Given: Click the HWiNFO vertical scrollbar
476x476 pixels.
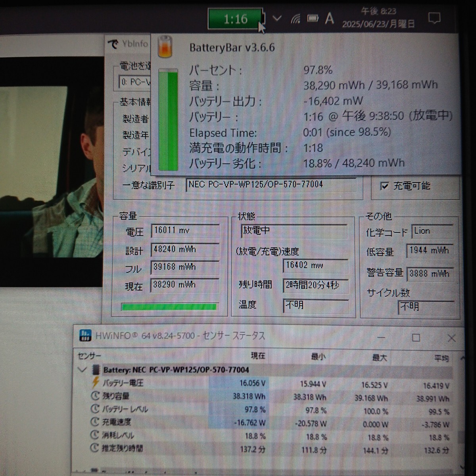Looking at the screenshot, I should coord(461,413).
